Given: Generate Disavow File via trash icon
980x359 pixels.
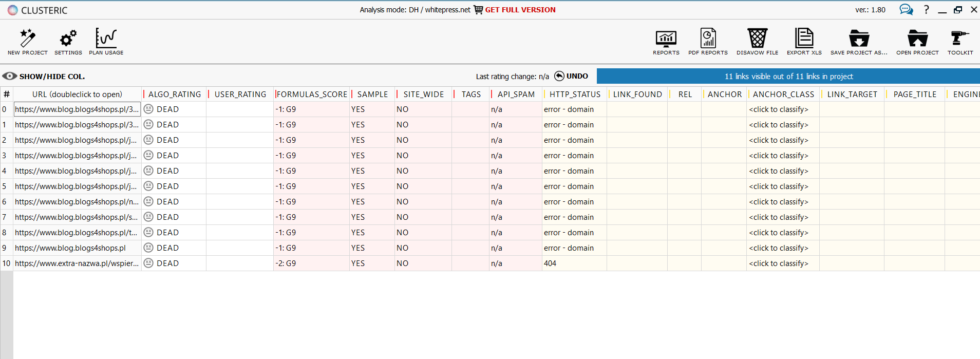Looking at the screenshot, I should (x=757, y=39).
